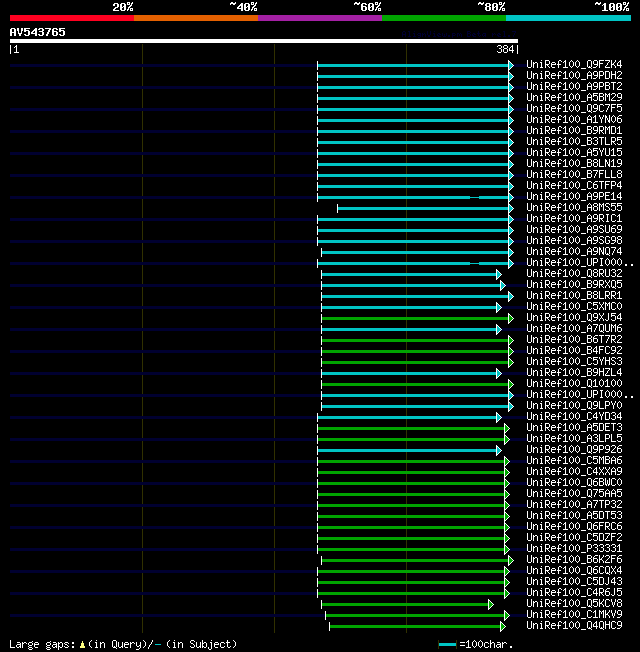Click the yellow in-Query gap marker symbol
This screenshot has height=652, width=640.
click(82, 645)
